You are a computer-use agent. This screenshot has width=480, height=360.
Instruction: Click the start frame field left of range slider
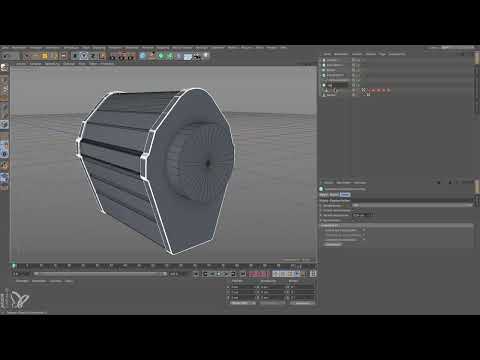click(21, 274)
